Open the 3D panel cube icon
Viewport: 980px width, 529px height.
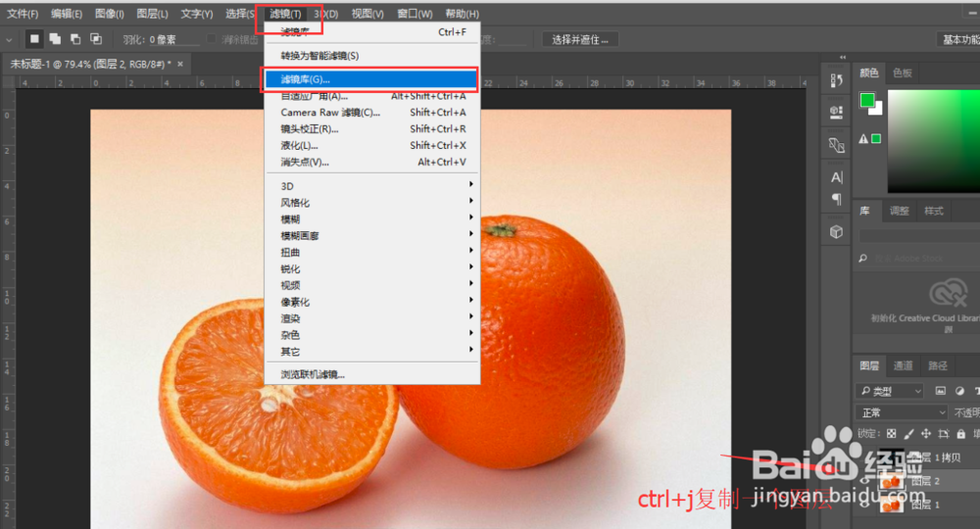[x=836, y=232]
